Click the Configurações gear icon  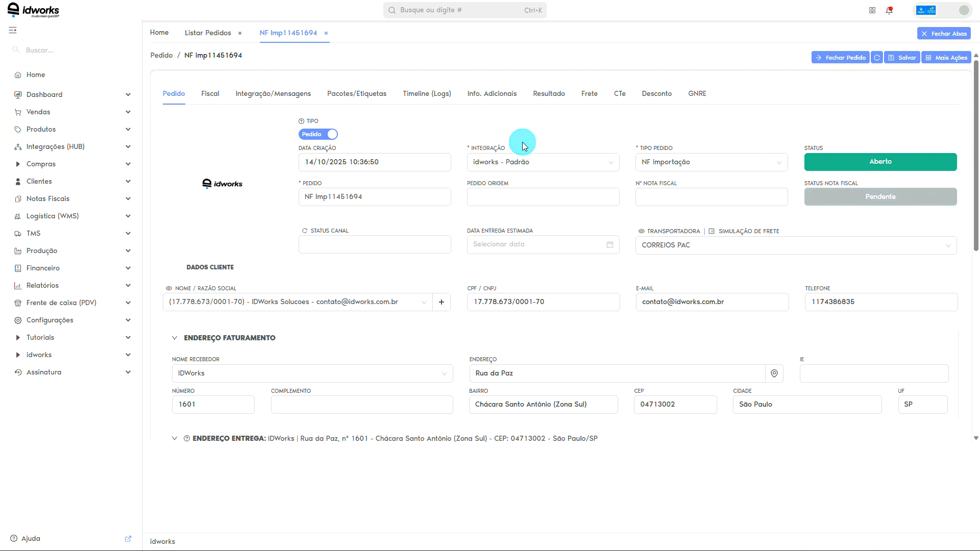18,320
